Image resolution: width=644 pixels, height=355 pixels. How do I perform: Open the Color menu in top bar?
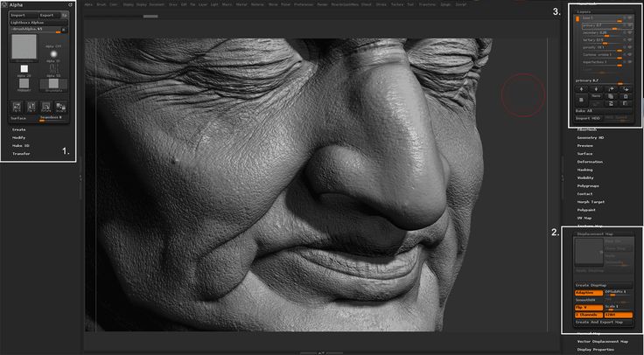[x=114, y=4]
